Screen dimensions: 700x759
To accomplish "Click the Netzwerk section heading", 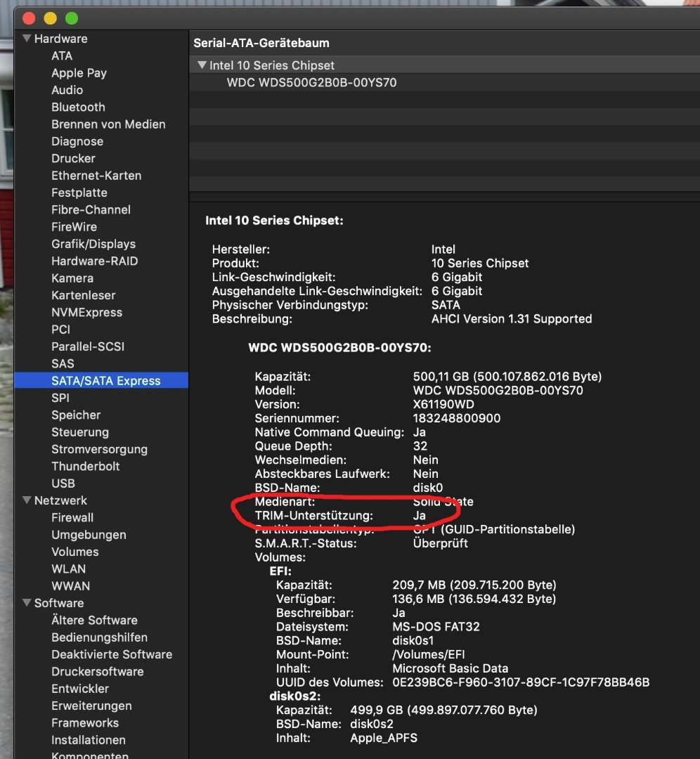I will coord(61,500).
